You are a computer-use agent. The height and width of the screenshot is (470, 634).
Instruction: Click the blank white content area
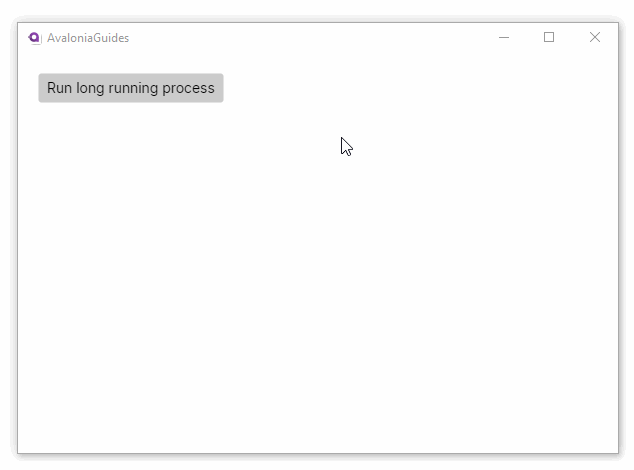(320, 300)
